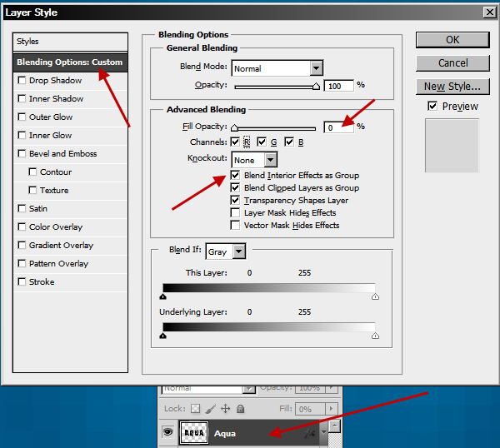Select Blending Options: Custom entry
The width and height of the screenshot is (500, 448).
pyautogui.click(x=70, y=62)
